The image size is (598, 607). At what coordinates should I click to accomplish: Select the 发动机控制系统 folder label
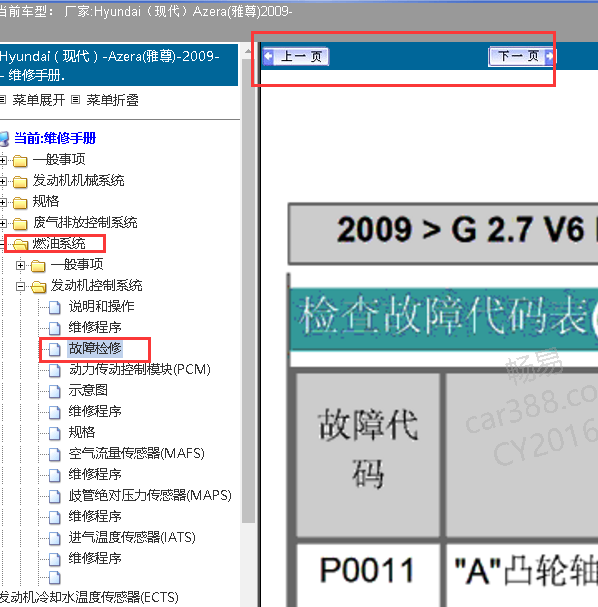(96, 286)
